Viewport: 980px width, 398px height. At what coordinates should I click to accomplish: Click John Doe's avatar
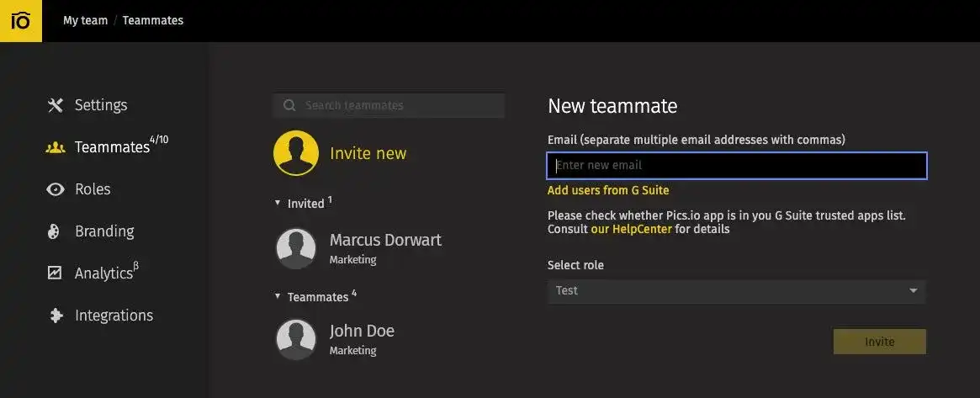[296, 339]
